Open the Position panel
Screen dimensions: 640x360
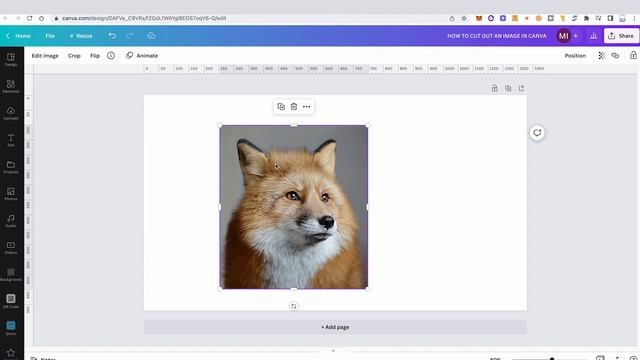tap(575, 56)
